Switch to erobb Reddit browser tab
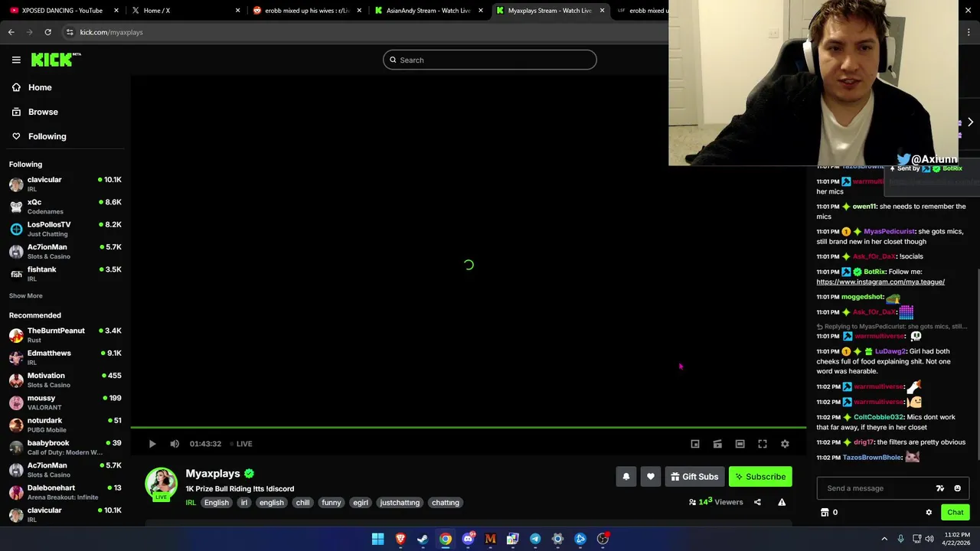 (307, 11)
